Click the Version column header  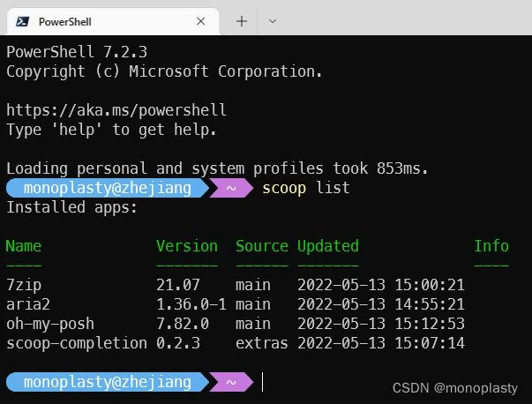[x=186, y=246]
